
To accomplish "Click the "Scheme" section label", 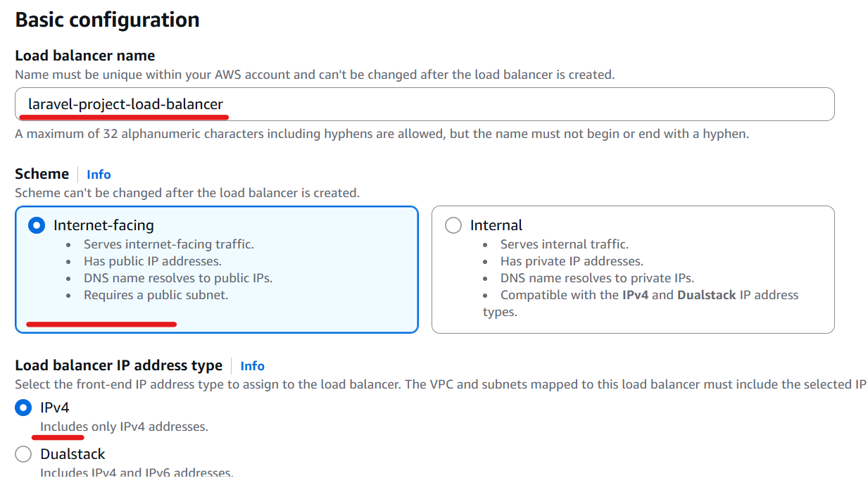I will click(x=42, y=174).
